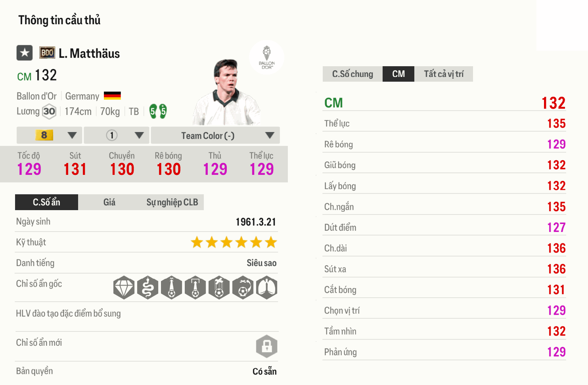Click the diamond hidden trait icon

coord(124,287)
